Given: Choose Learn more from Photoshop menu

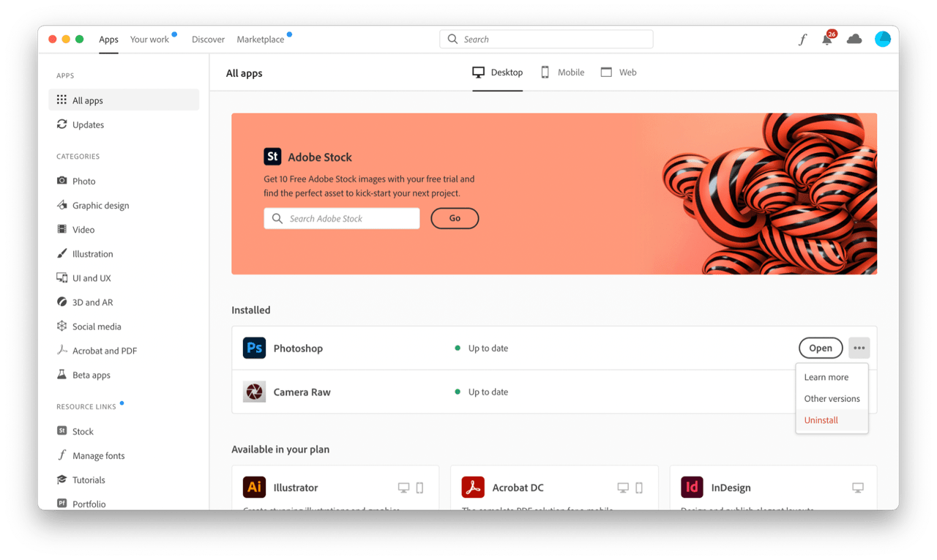Looking at the screenshot, I should click(x=826, y=377).
